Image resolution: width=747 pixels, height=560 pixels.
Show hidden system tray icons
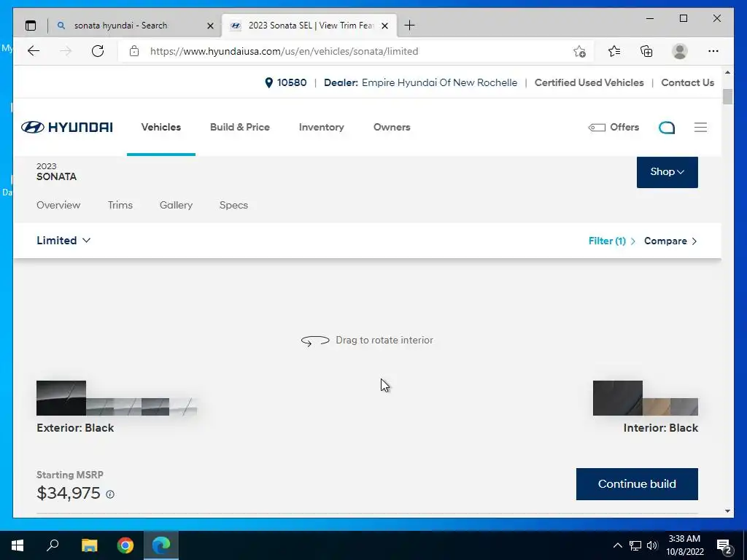tap(617, 545)
